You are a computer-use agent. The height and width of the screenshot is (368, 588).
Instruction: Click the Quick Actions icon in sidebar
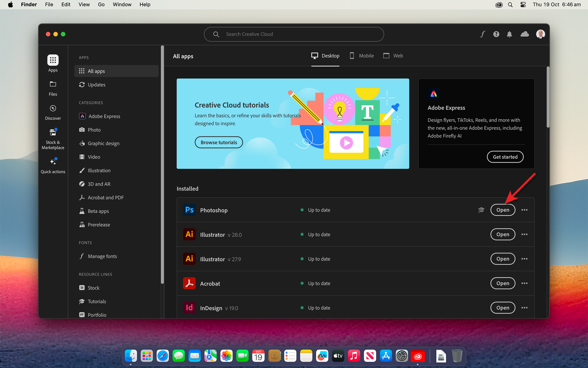click(x=52, y=162)
